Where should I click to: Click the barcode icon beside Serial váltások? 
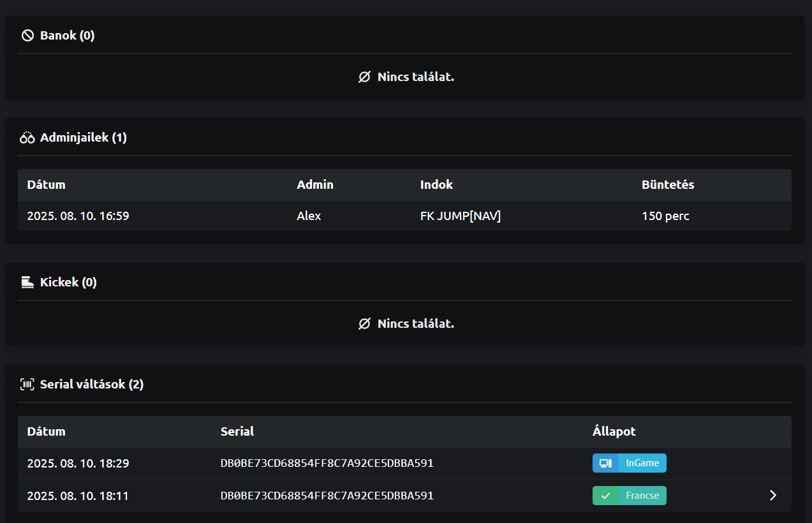(27, 384)
